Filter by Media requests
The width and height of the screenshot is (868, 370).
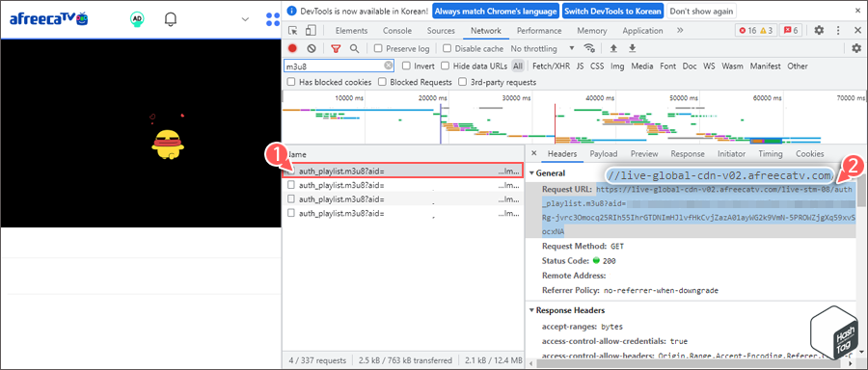[x=642, y=66]
